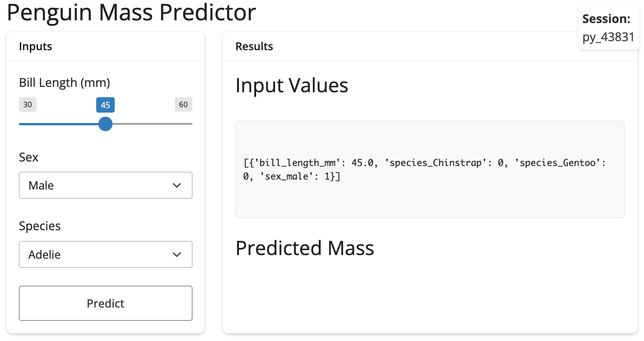This screenshot has height=341, width=644.
Task: Click the session id py_43831 text
Action: pyautogui.click(x=608, y=37)
